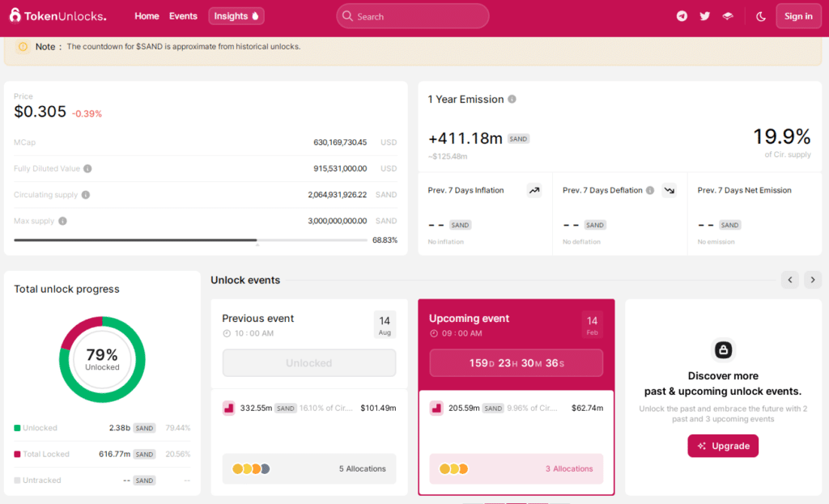
Task: Open the Twitter icon link
Action: click(x=705, y=16)
